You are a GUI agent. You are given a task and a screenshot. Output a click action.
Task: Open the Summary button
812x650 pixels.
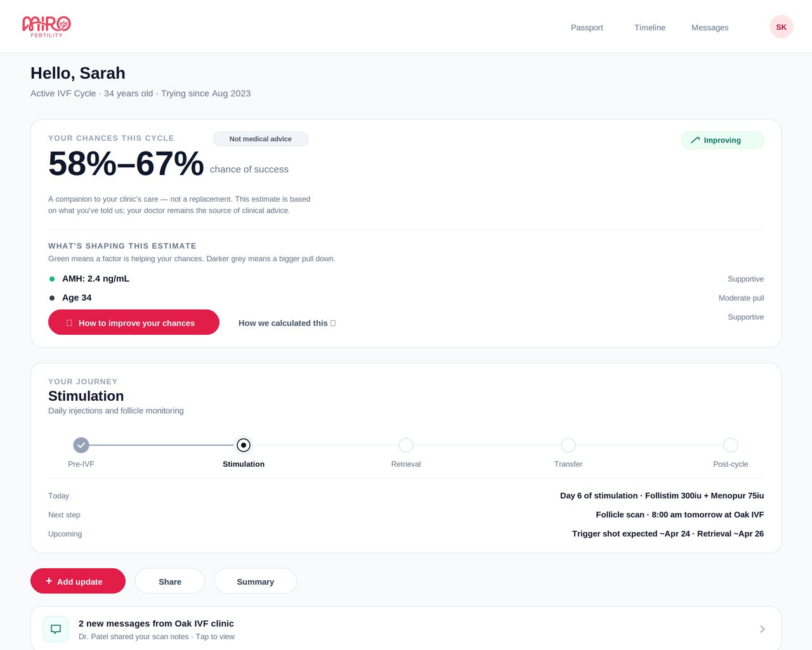click(x=256, y=581)
